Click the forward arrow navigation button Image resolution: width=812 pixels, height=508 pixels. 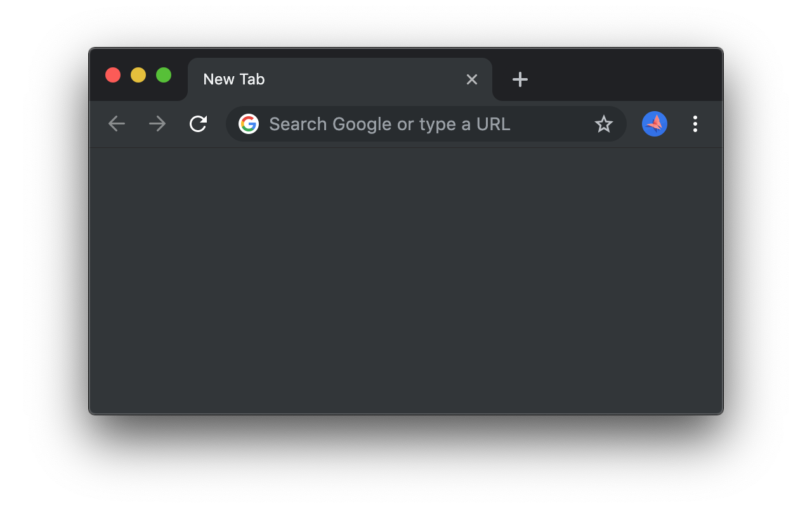click(157, 124)
